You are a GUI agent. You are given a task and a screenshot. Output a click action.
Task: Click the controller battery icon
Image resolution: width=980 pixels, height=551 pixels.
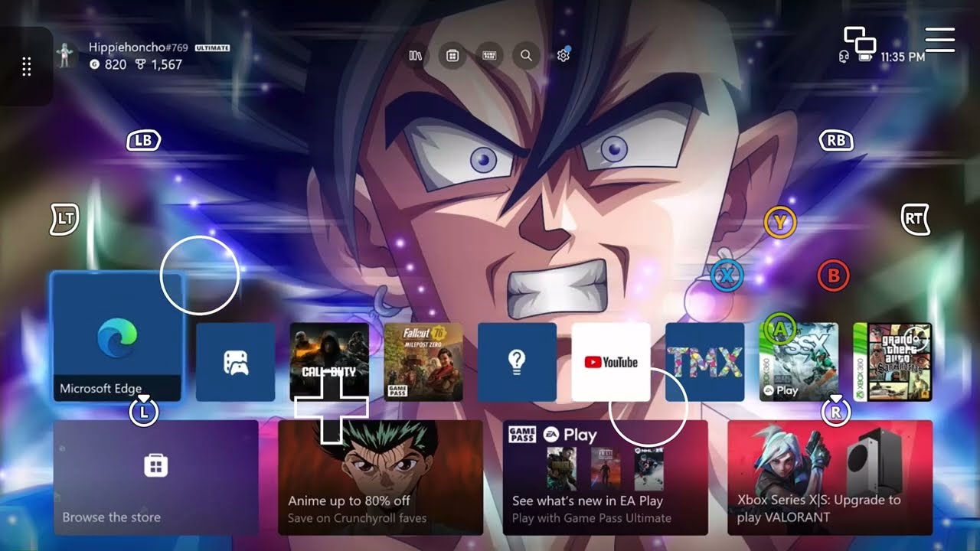865,57
